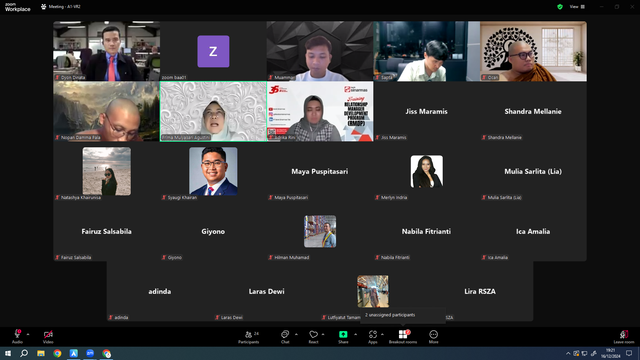Open Google Chrome from the taskbar
The image size is (640, 360).
pyautogui.click(x=57, y=353)
